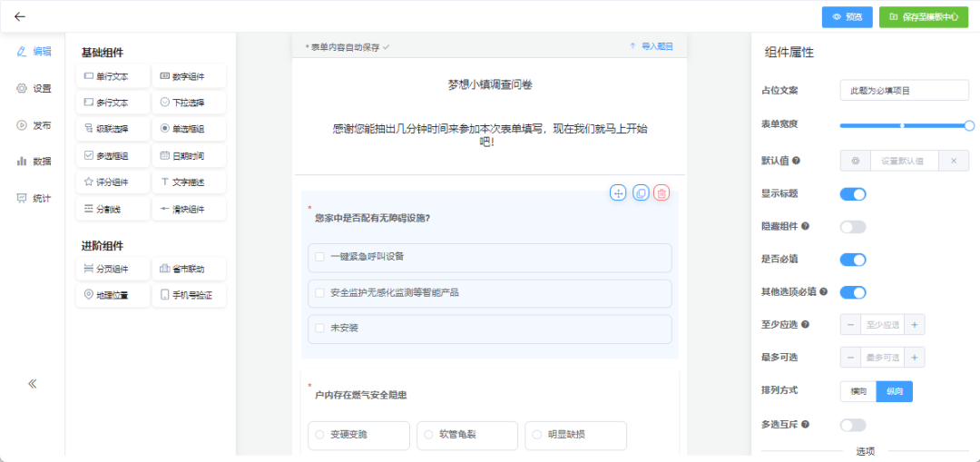This screenshot has width=980, height=462.
Task: Add a 滑块组件 component
Action: (189, 209)
